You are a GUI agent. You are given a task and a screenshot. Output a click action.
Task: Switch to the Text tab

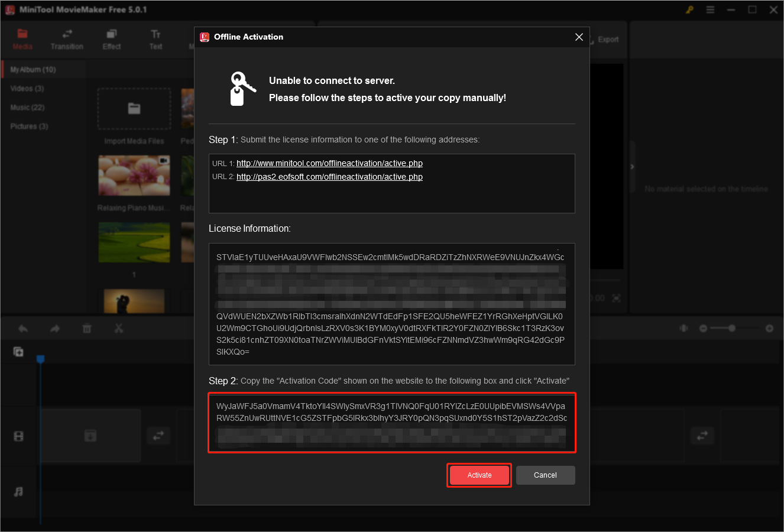(155, 40)
